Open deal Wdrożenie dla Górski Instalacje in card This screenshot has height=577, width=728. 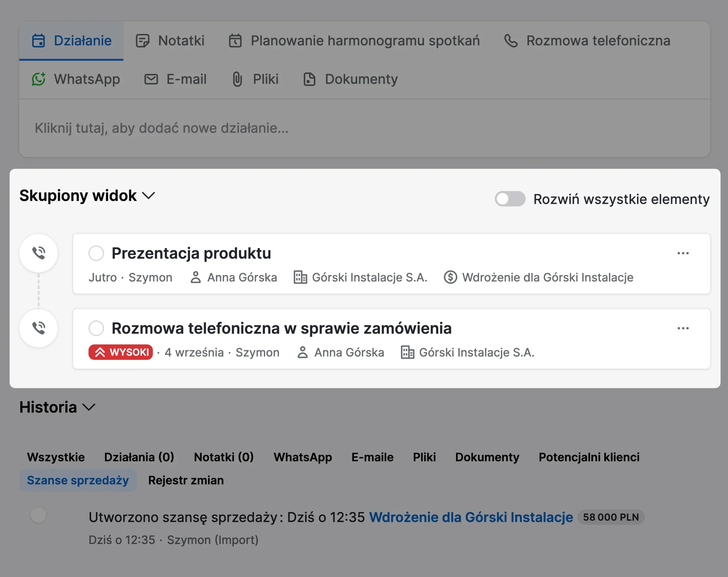pyautogui.click(x=548, y=277)
